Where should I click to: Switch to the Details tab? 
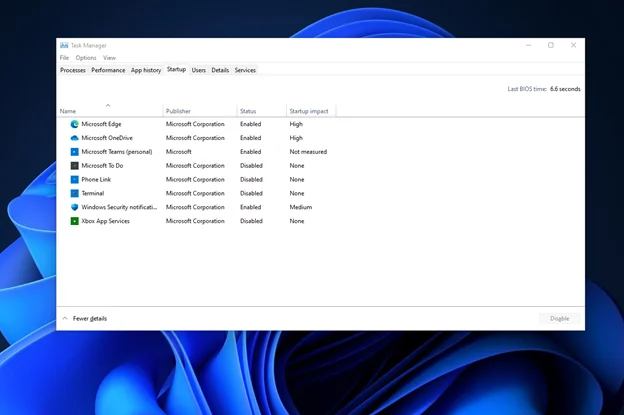point(220,70)
